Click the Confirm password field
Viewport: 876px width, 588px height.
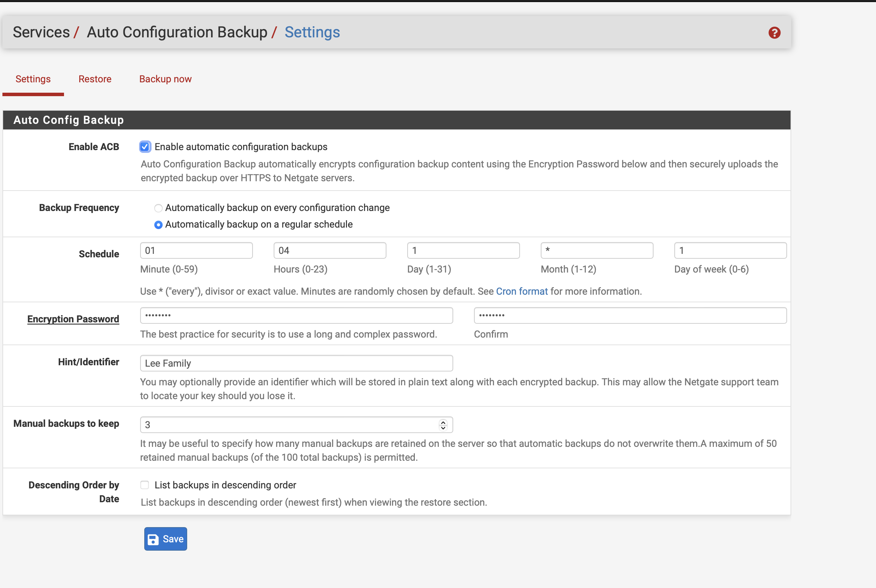[x=630, y=315]
